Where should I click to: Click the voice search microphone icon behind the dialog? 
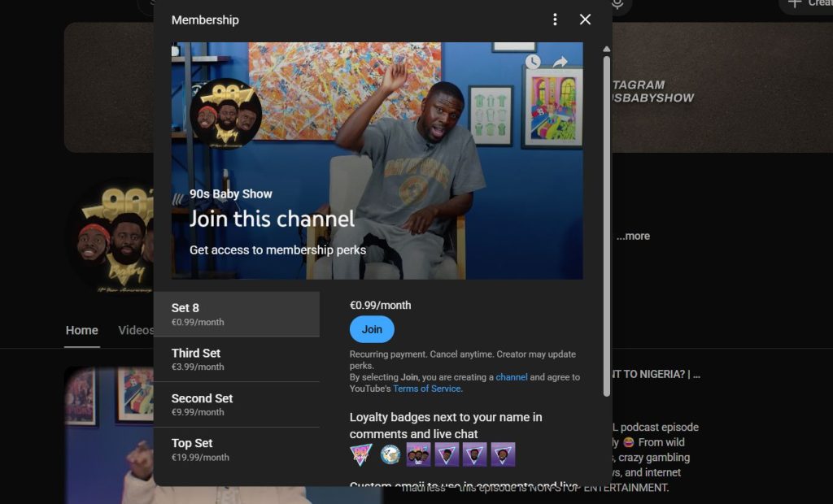tap(617, 3)
